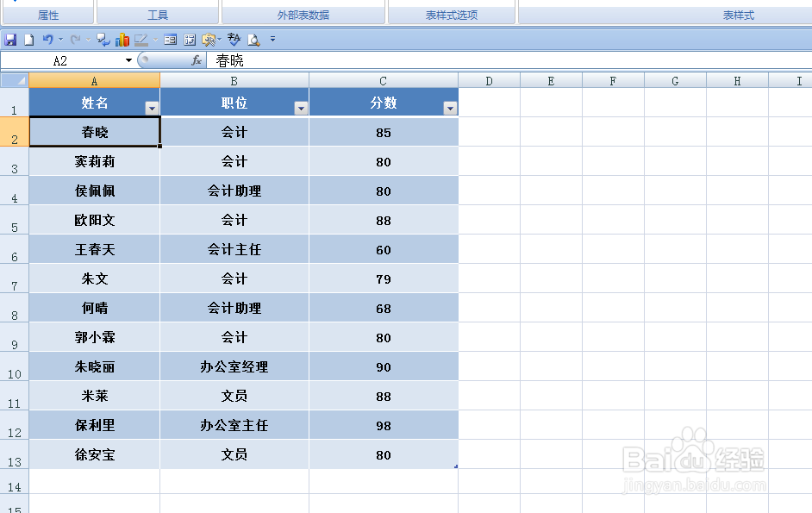Screen dimensions: 812x513
Task: Open the 外部表数据 ribbon group
Action: coord(303,15)
